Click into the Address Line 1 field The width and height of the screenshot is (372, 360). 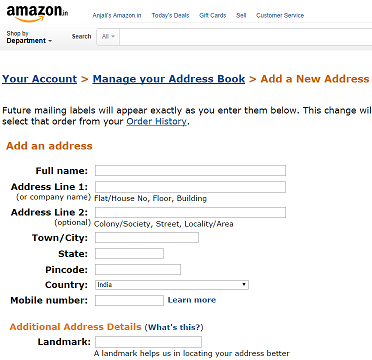(190, 187)
